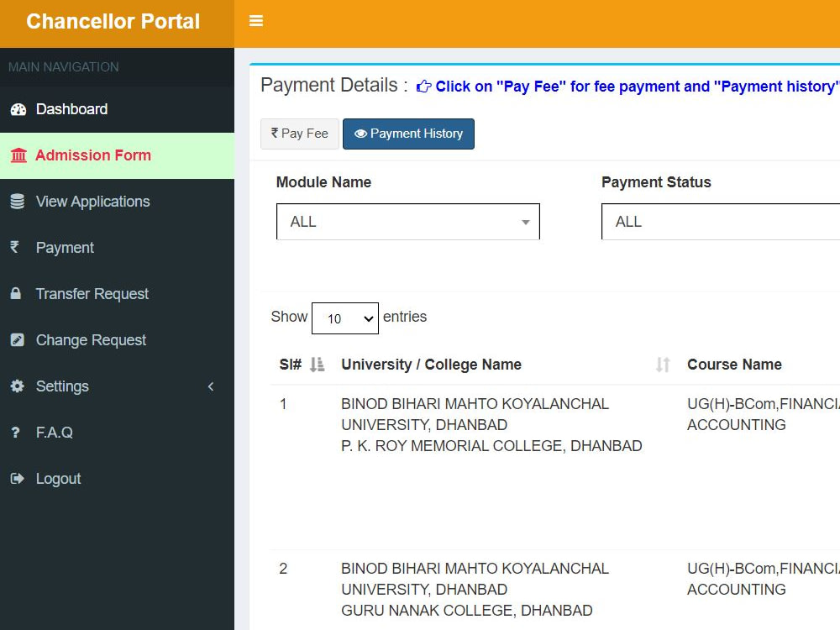This screenshot has width=840, height=630.
Task: Click the Payment History button
Action: tap(408, 134)
